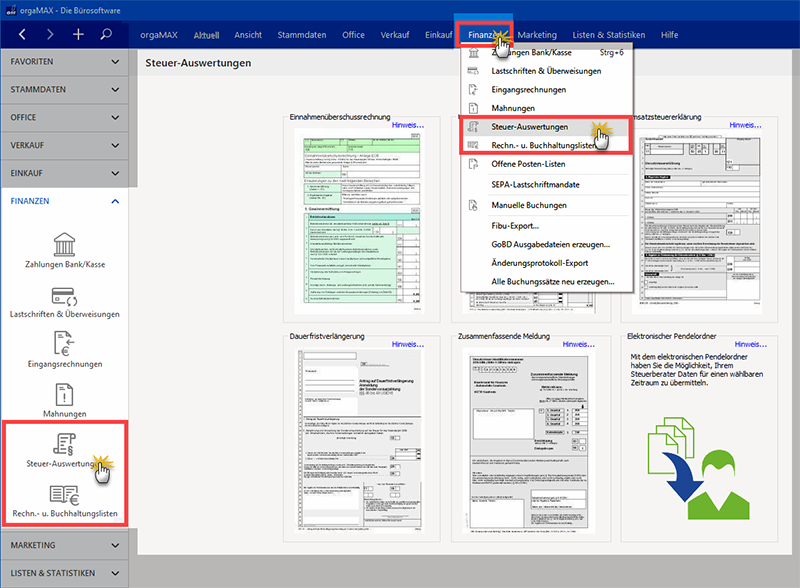
Task: Click Hinweis link for Zusammenfassende Meldung
Action: tap(578, 345)
